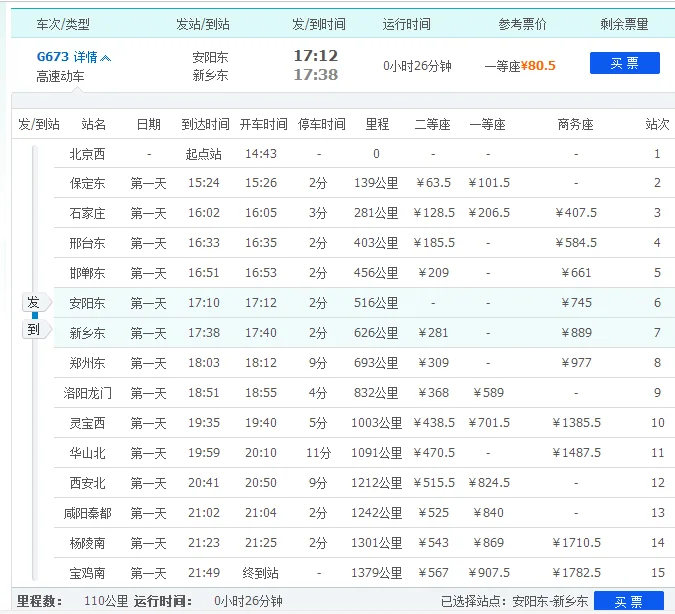The width and height of the screenshot is (675, 614).
Task: Click the 里程 column header
Action: [x=377, y=124]
